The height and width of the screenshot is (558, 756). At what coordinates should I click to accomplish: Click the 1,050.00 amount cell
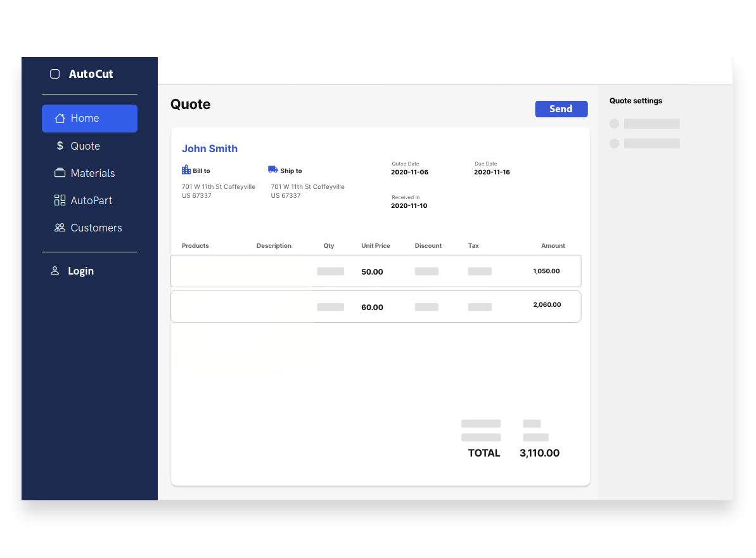547,271
